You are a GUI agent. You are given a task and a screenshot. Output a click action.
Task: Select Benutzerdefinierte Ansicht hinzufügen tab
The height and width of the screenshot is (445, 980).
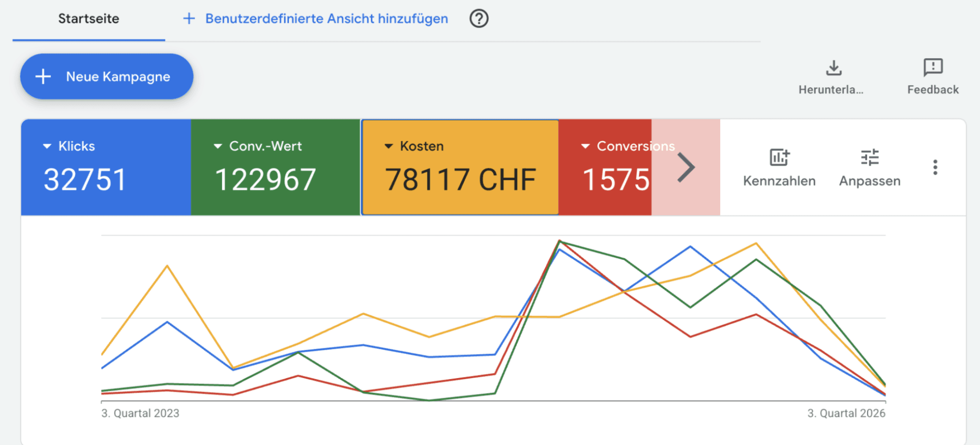(315, 19)
